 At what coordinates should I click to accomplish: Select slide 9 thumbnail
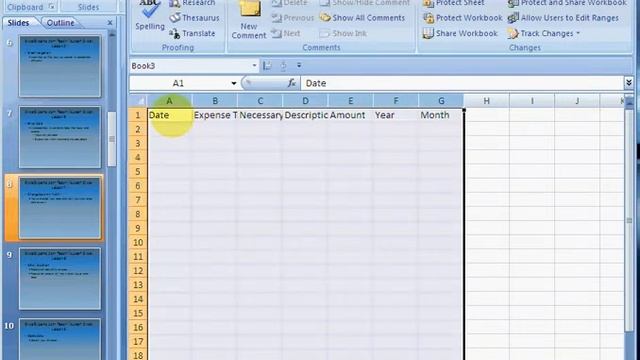point(60,279)
